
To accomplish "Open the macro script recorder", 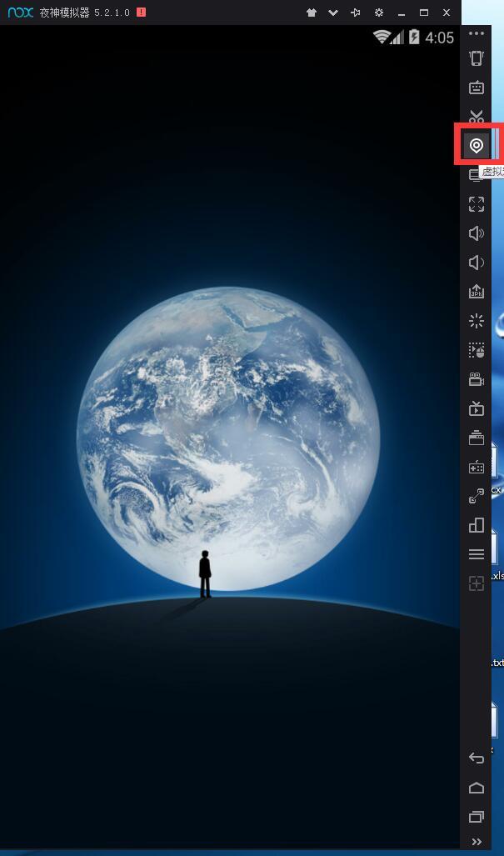I will (477, 350).
